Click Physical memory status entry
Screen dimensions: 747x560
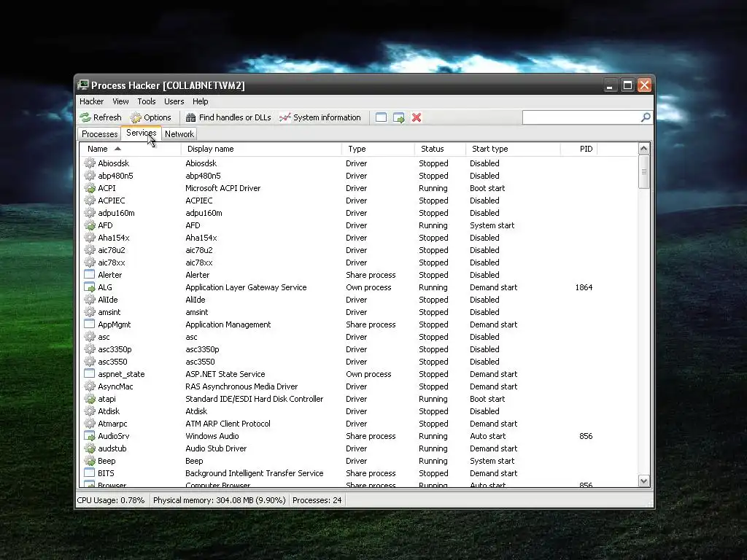[x=219, y=500]
